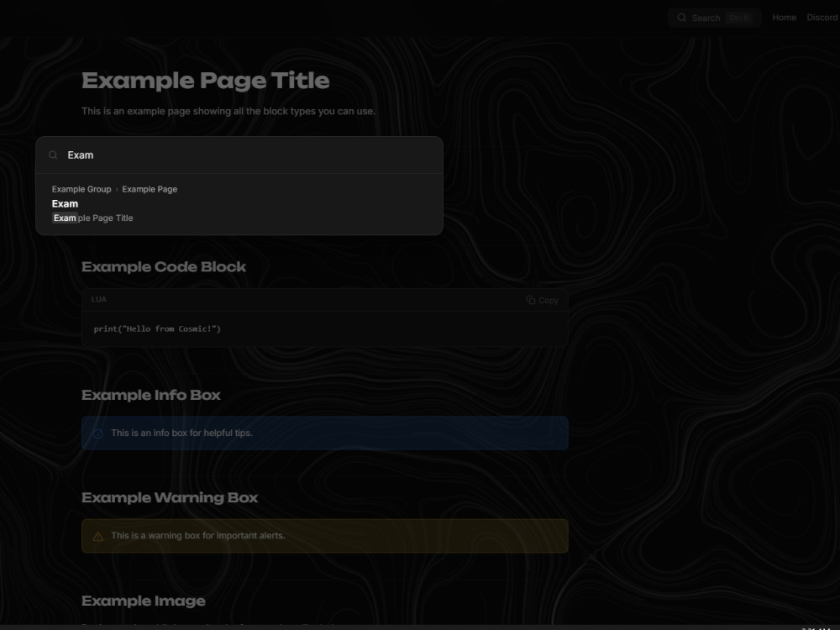The image size is (840, 630).
Task: Click the top-bar search magnifier icon
Action: tap(681, 18)
